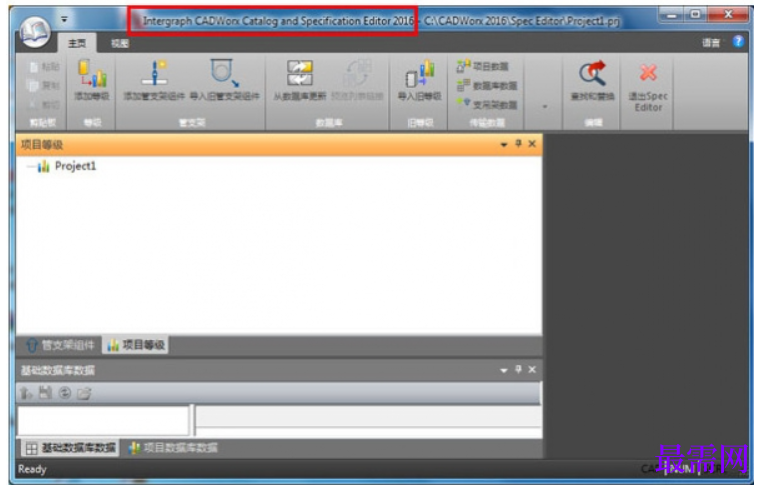This screenshot has height=490, width=767.
Task: Open the 项目等级 panel dropdown arrow
Action: click(x=504, y=145)
